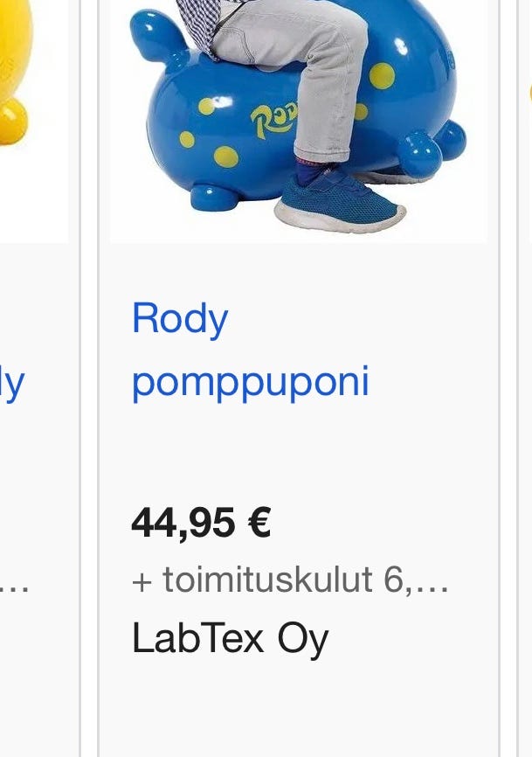Select the word 'pomppuponi' in the title
This screenshot has width=532, height=757.
click(x=251, y=383)
